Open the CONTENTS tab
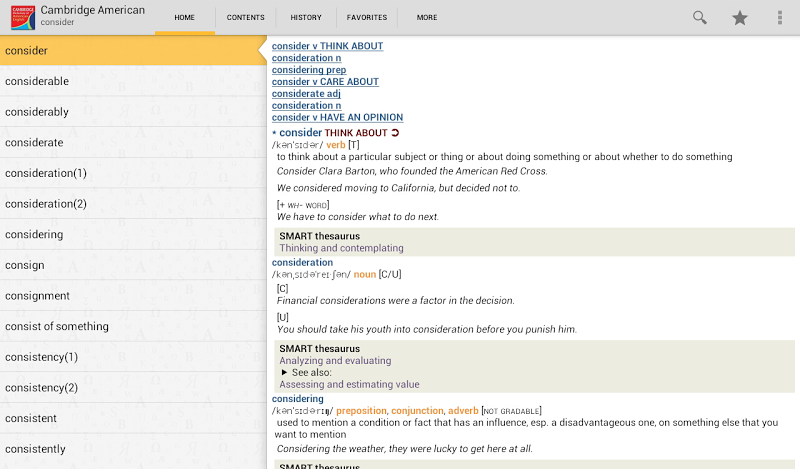Screen dimensions: 800x469 (245, 17)
